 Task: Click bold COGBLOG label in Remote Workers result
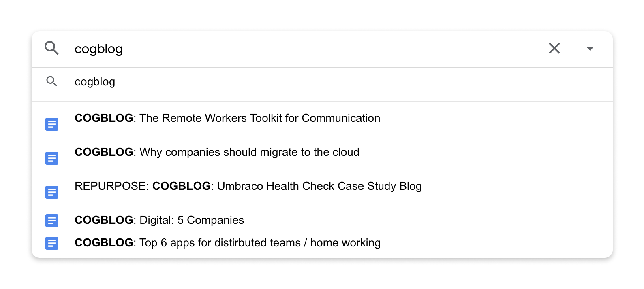104,118
